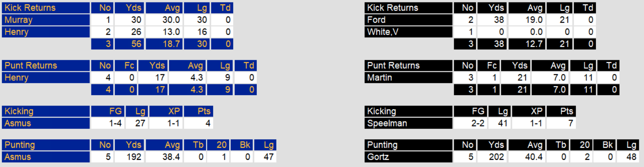The height and width of the screenshot is (167, 644).
Task: Select Bk column header in blue Punting table
Action: [x=245, y=145]
